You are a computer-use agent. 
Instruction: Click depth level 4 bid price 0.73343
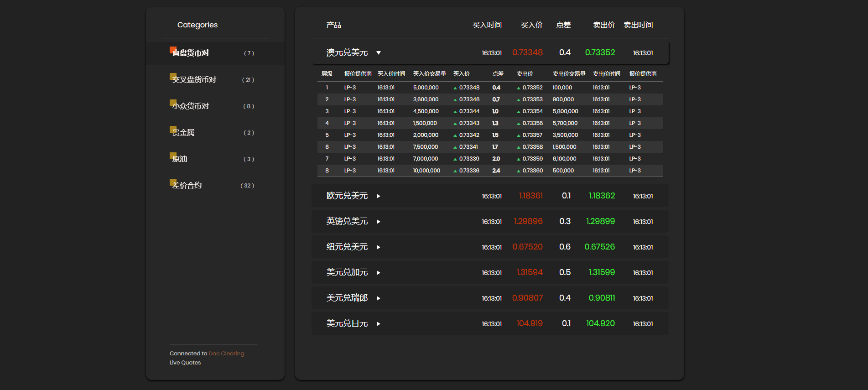(x=469, y=123)
